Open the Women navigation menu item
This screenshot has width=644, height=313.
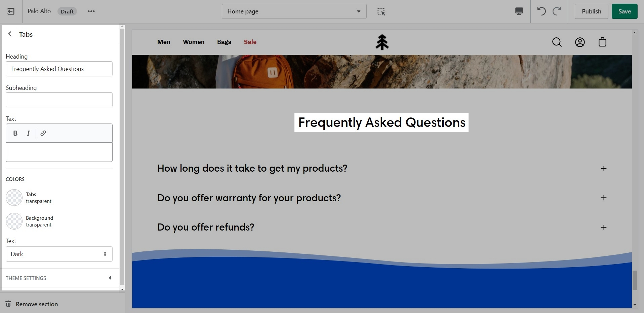pos(194,42)
